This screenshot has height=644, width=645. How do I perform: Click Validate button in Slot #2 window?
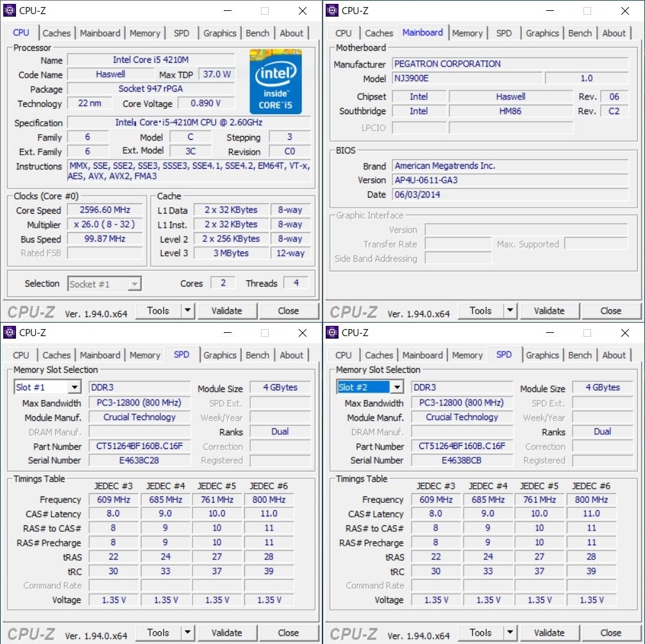(549, 632)
